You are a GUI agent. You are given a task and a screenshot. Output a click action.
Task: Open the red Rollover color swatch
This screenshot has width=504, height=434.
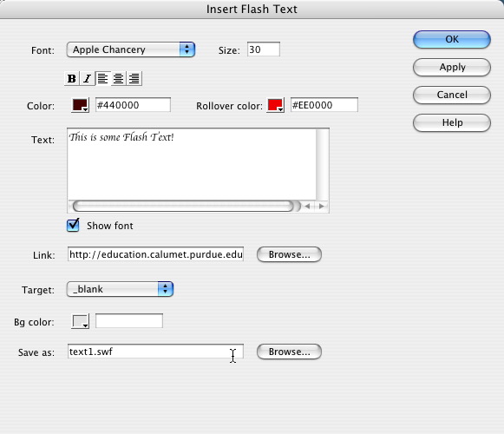coord(276,105)
